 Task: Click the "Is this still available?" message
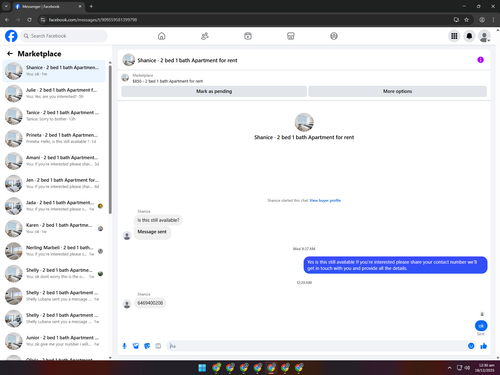pos(158,220)
